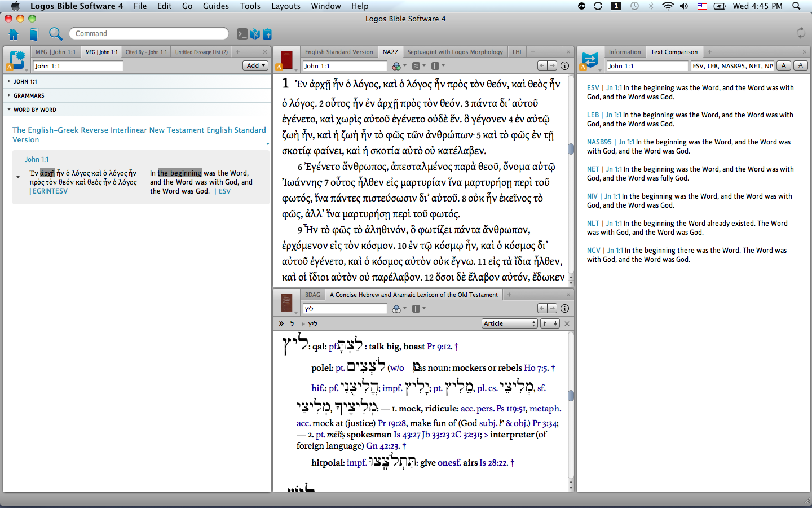Expand the John 1:1 verse row triangle
Image resolution: width=812 pixels, height=508 pixels.
pyautogui.click(x=18, y=177)
